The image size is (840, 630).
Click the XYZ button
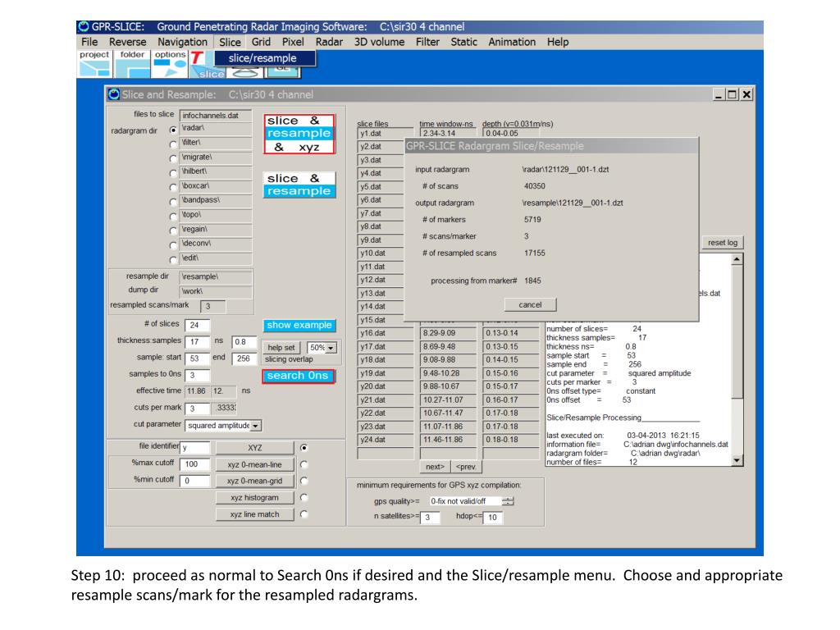255,448
